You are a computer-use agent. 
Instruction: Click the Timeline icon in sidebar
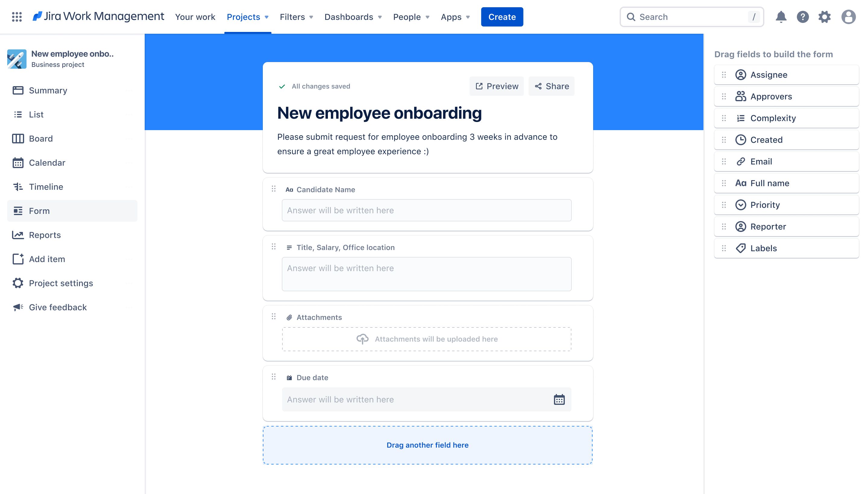[x=18, y=186]
